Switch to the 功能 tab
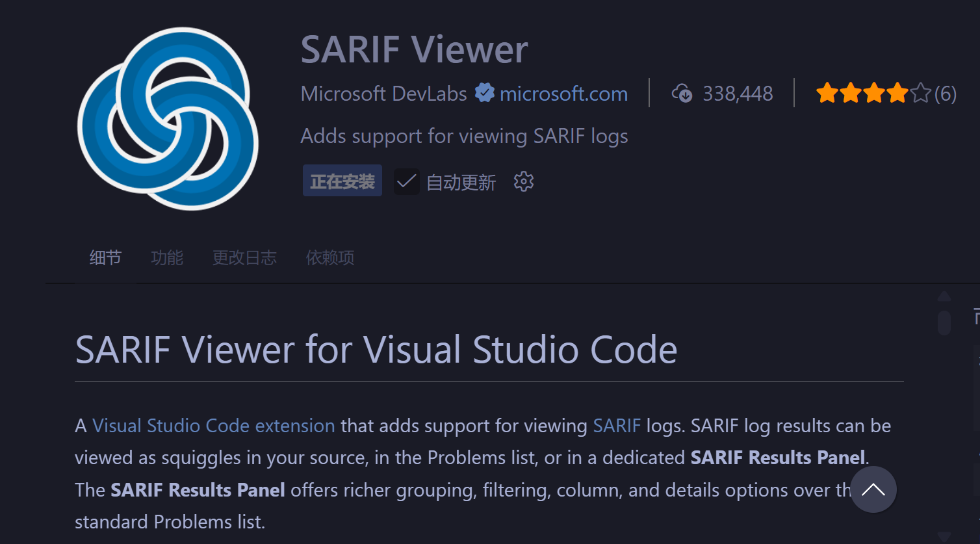The height and width of the screenshot is (544, 980). tap(167, 258)
